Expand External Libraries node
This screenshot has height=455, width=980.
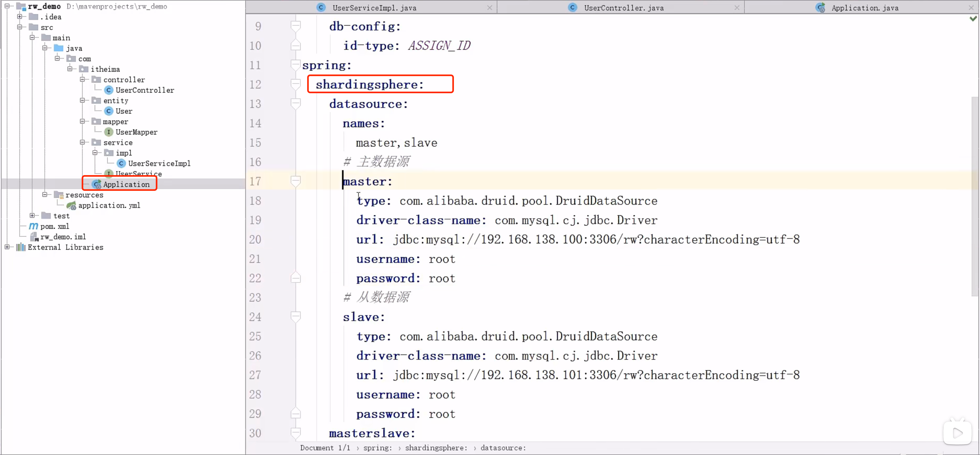coord(7,247)
